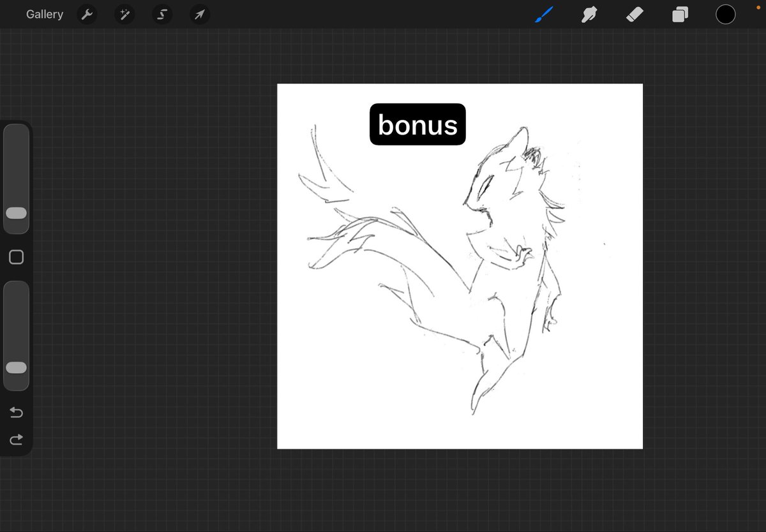Return to the Gallery
The width and height of the screenshot is (766, 532).
pos(45,14)
